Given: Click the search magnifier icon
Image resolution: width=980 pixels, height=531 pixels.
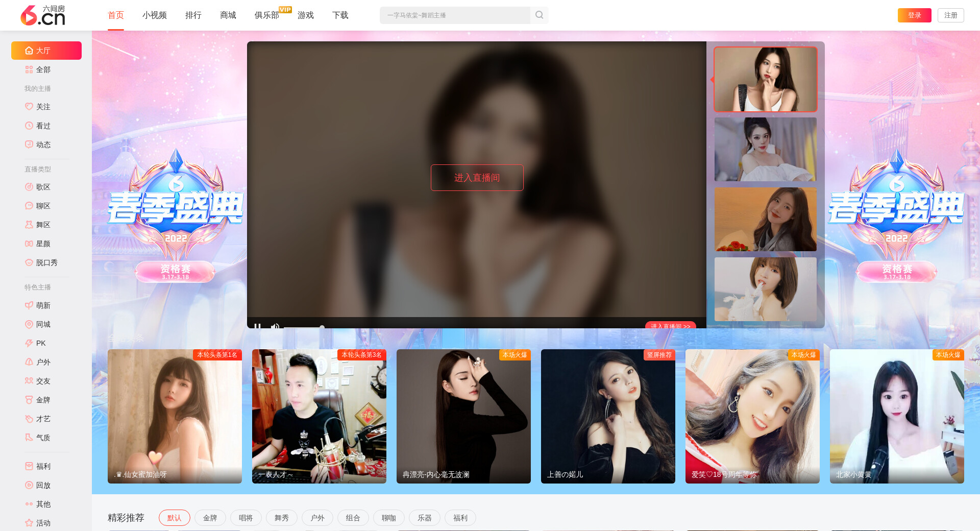Looking at the screenshot, I should (539, 15).
